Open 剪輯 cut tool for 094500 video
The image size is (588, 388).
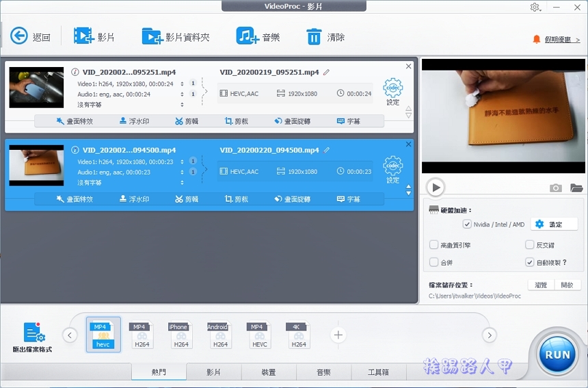187,199
